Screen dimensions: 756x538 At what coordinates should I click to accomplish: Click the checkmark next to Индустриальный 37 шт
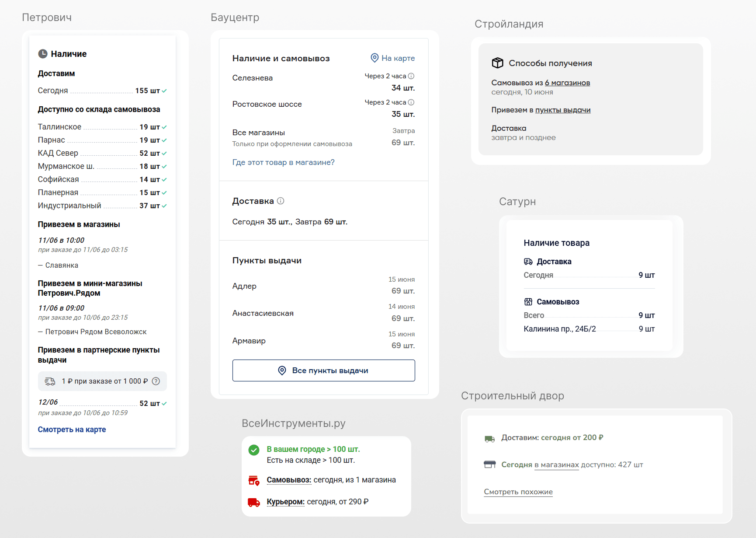click(x=164, y=206)
